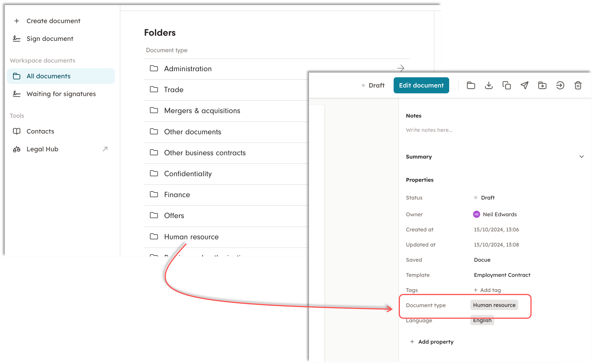
Task: Click the download document icon
Action: click(x=489, y=86)
